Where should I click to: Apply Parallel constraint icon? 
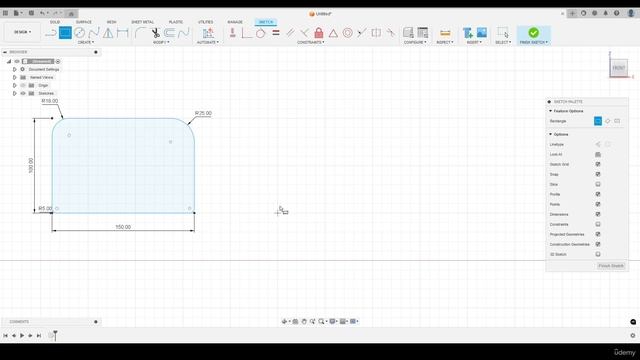tap(290, 33)
